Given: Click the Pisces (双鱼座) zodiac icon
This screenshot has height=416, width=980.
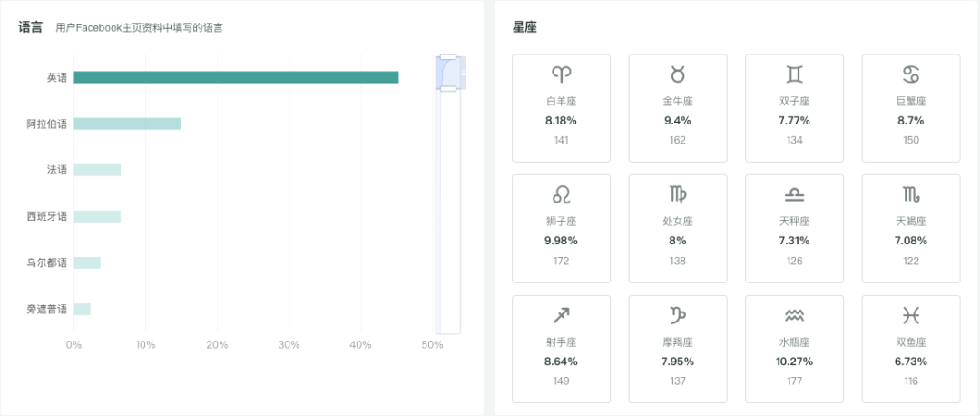Looking at the screenshot, I should (910, 315).
